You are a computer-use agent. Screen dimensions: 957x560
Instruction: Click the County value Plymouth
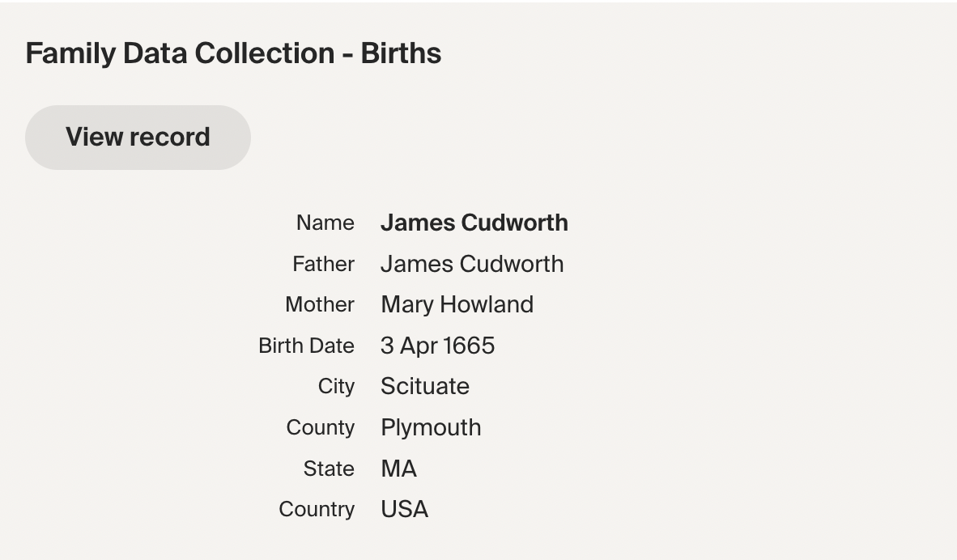pyautogui.click(x=431, y=427)
